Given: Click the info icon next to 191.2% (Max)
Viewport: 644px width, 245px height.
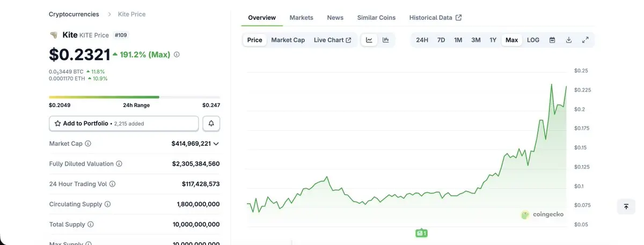Looking at the screenshot, I should pyautogui.click(x=177, y=55).
